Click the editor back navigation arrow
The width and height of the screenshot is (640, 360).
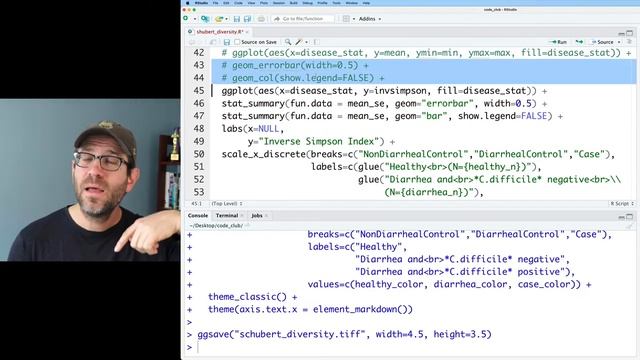[191, 42]
